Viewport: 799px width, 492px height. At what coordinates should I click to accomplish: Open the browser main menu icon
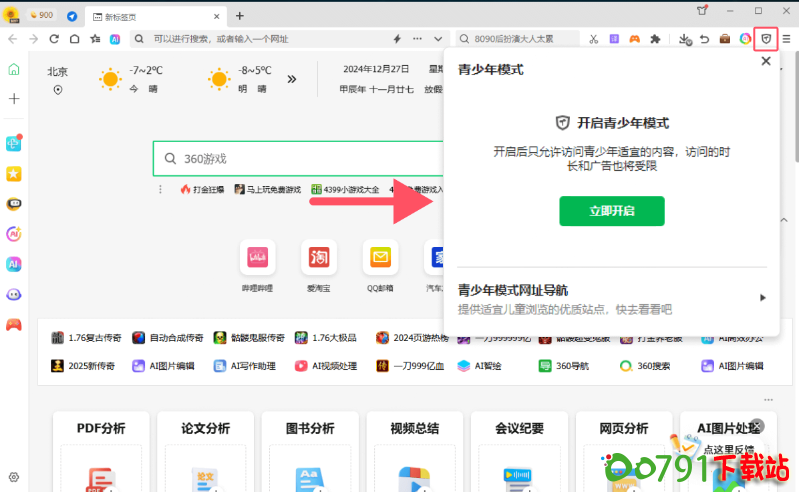786,39
